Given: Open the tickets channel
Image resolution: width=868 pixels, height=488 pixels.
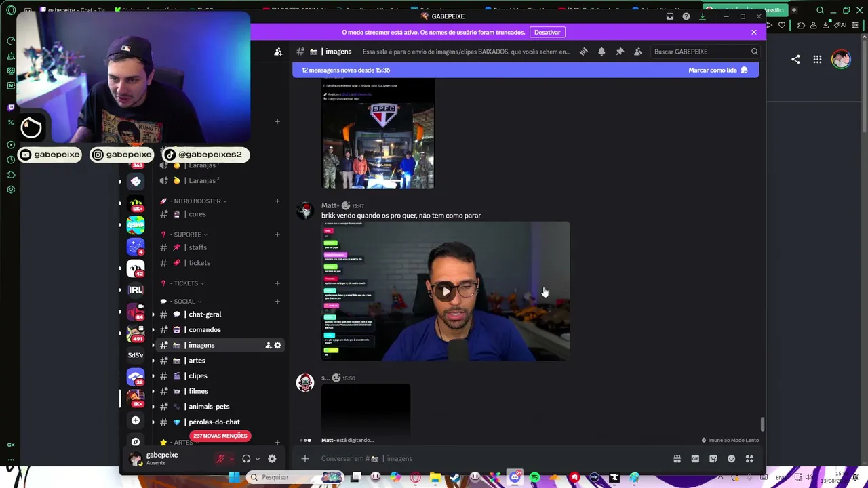Looking at the screenshot, I should point(220,263).
